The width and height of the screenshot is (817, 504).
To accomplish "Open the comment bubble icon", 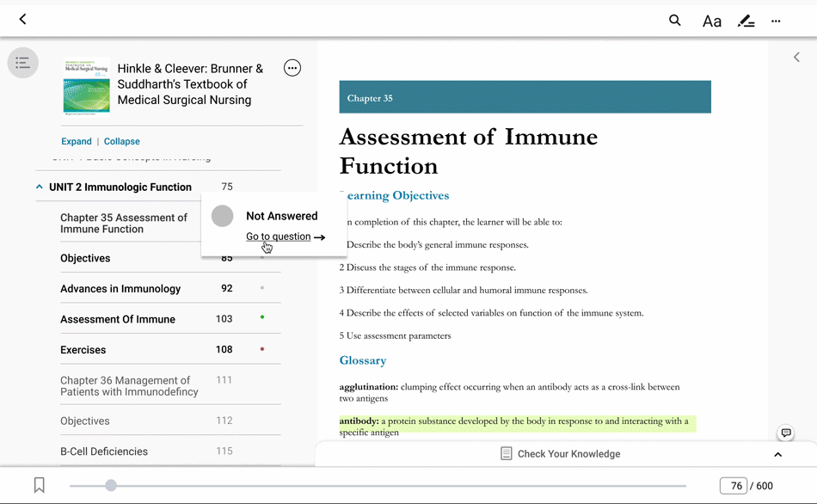I will coord(786,433).
